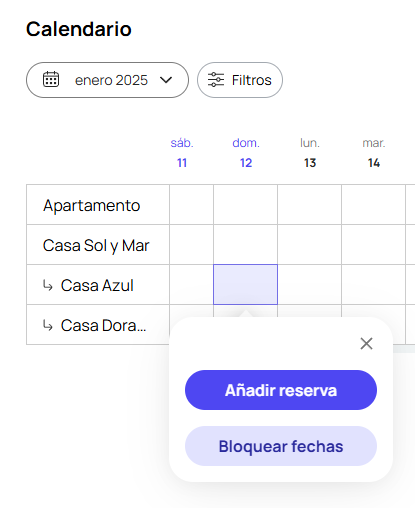Close the reservation popup with X
Viewport: 415px width, 508px height.
pos(366,343)
